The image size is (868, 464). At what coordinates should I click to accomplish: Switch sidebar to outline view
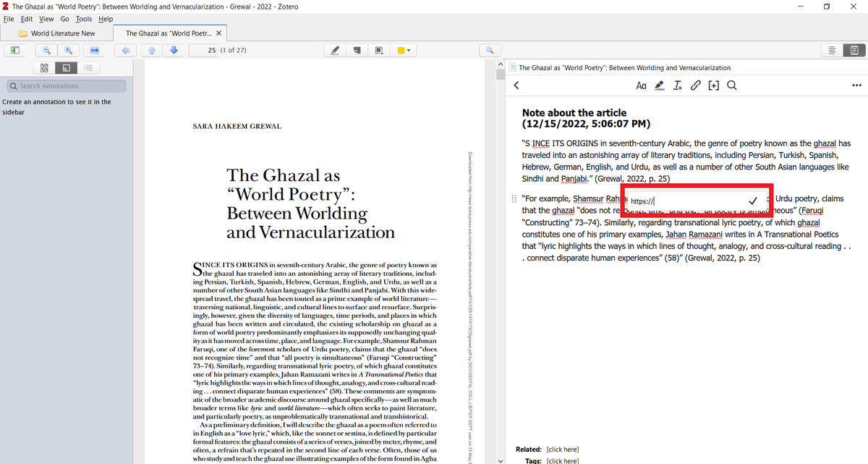[89, 67]
